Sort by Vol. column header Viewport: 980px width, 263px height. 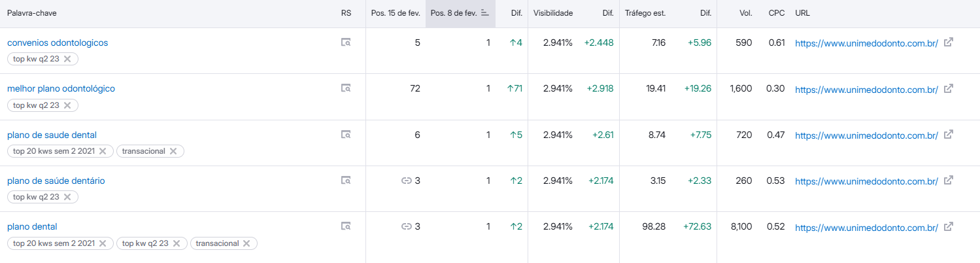coord(745,13)
